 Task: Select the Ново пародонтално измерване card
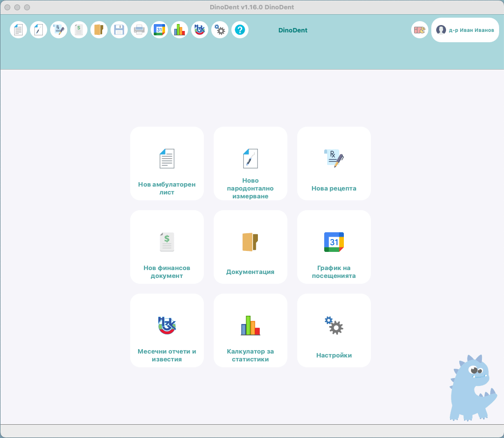point(250,163)
